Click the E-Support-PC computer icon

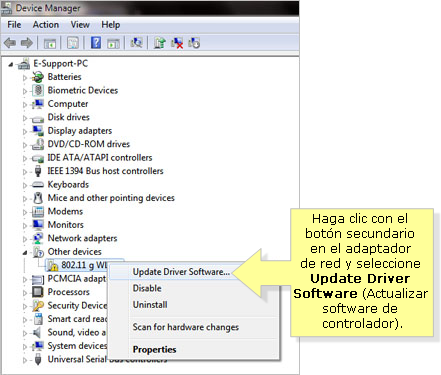coord(24,64)
